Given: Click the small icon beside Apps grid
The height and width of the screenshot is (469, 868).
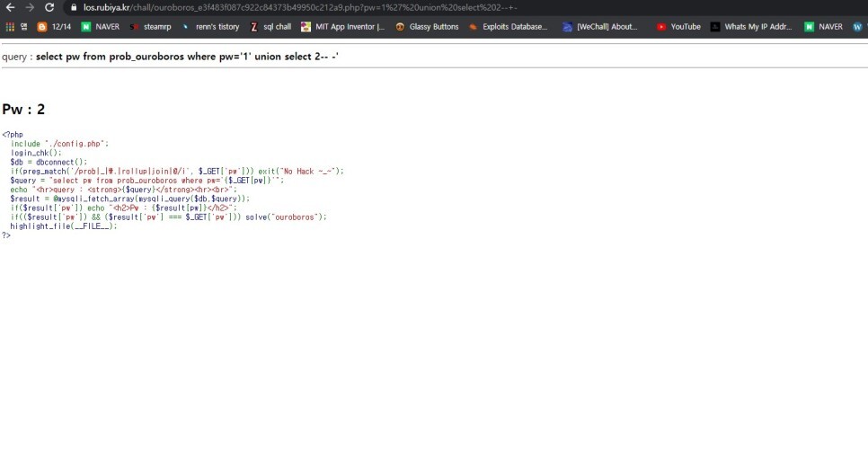Looking at the screenshot, I should point(23,27).
